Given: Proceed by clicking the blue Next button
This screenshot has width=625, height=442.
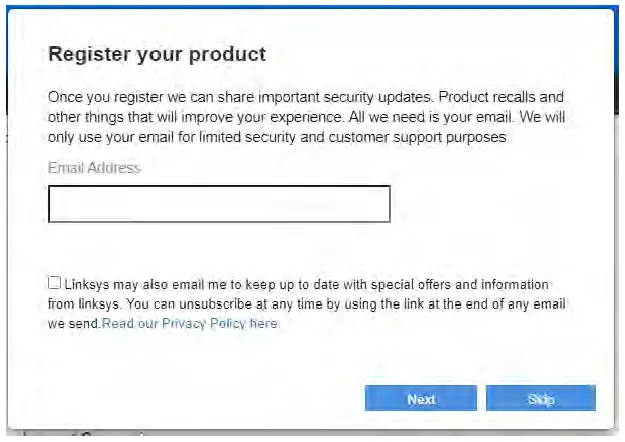Looking at the screenshot, I should coord(421,399).
